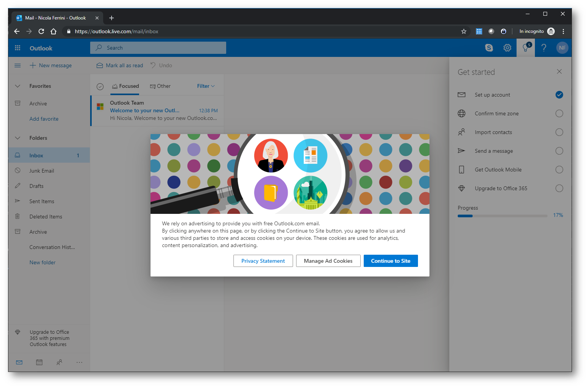Collapse the Favorites section chevron
588x388 pixels.
tap(18, 86)
